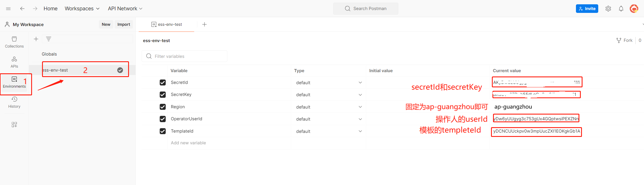Image resolution: width=644 pixels, height=185 pixels.
Task: Click My Workspace title
Action: [28, 25]
